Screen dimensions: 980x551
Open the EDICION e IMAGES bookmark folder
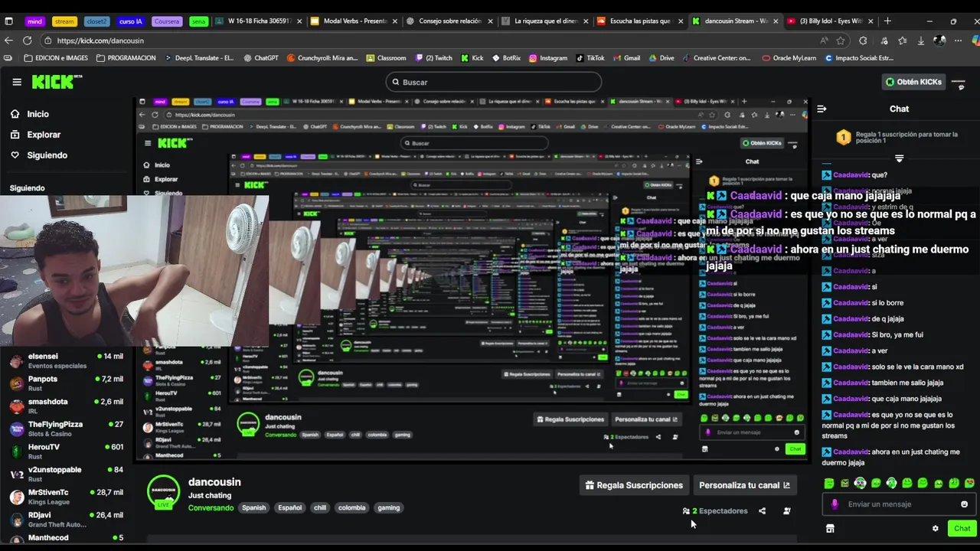[56, 58]
